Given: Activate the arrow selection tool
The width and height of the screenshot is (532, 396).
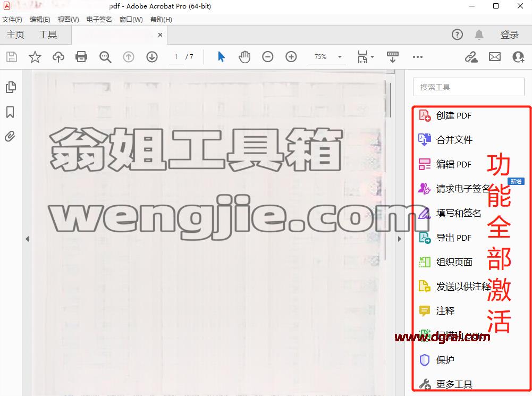Looking at the screenshot, I should 221,57.
